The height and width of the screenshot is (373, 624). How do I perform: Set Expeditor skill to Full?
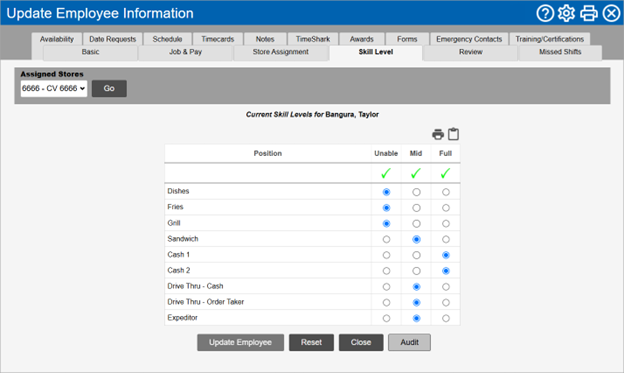tap(446, 318)
